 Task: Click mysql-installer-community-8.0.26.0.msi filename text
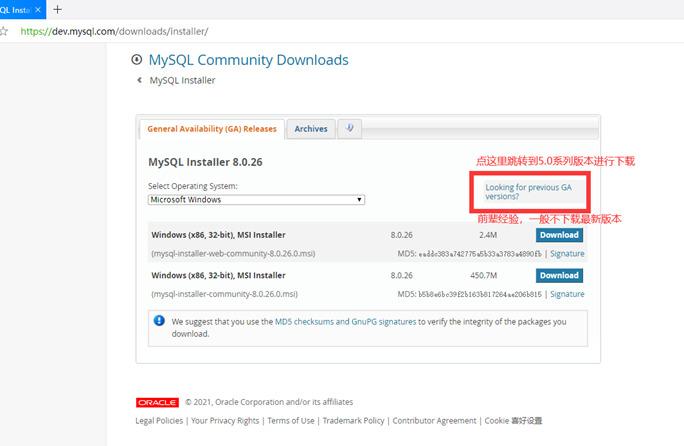coord(225,294)
